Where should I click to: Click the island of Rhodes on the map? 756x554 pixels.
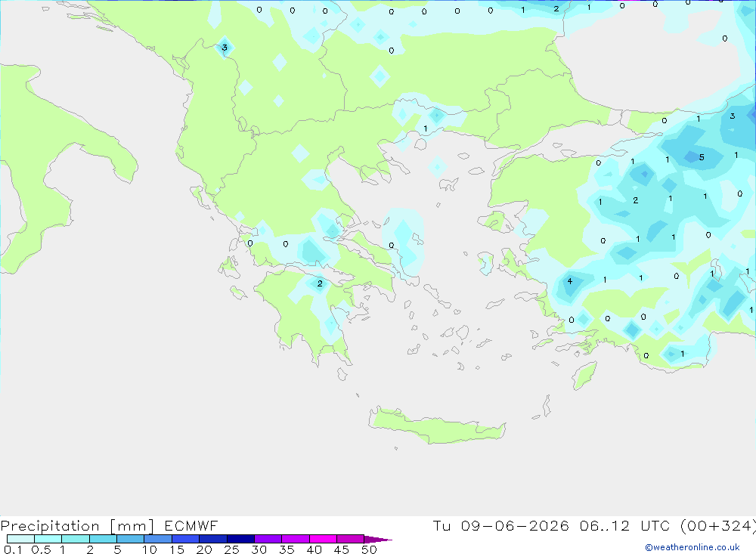[584, 375]
